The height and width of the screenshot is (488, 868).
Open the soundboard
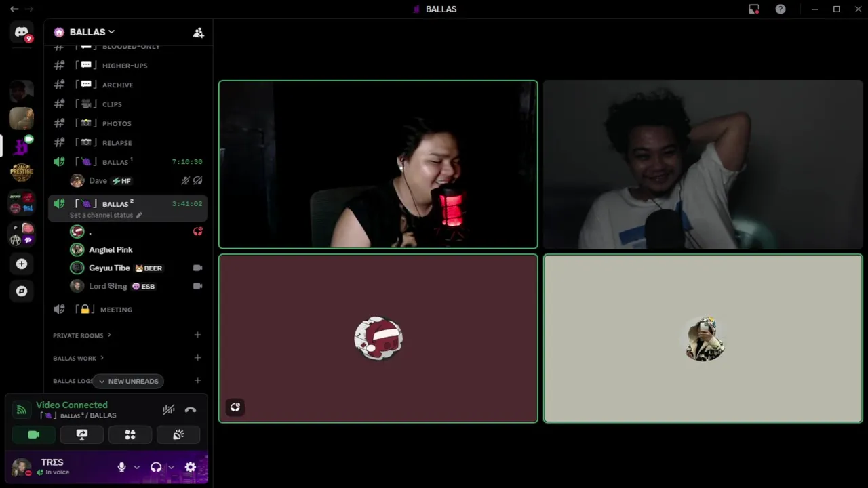coord(178,434)
